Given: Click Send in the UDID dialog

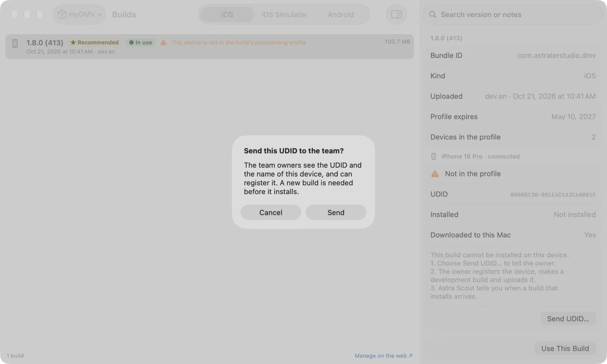Looking at the screenshot, I should point(336,212).
